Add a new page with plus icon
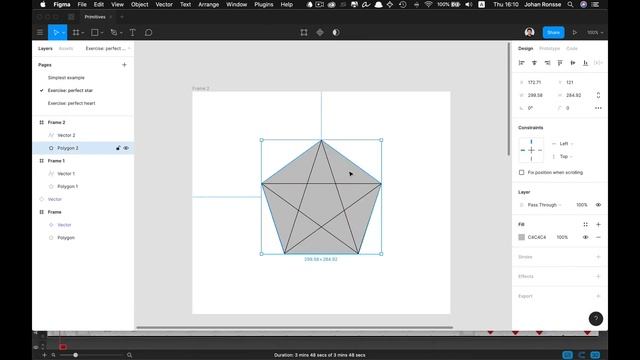The height and width of the screenshot is (360, 640). (x=124, y=64)
